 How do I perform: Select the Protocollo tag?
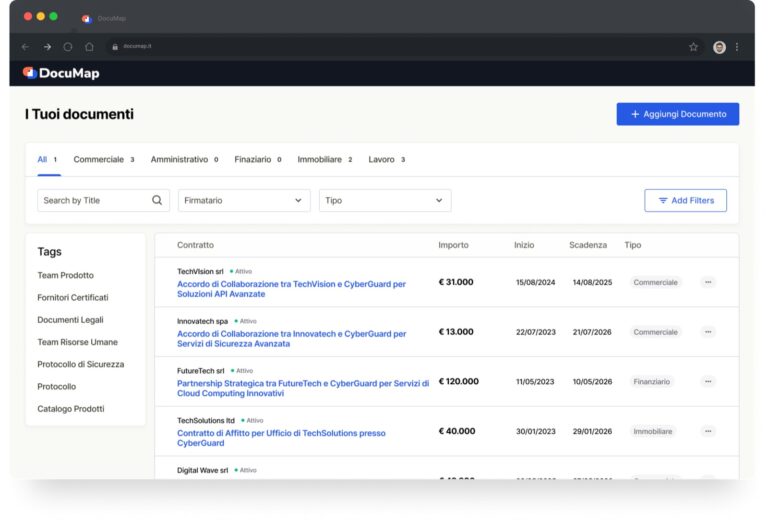coord(56,386)
